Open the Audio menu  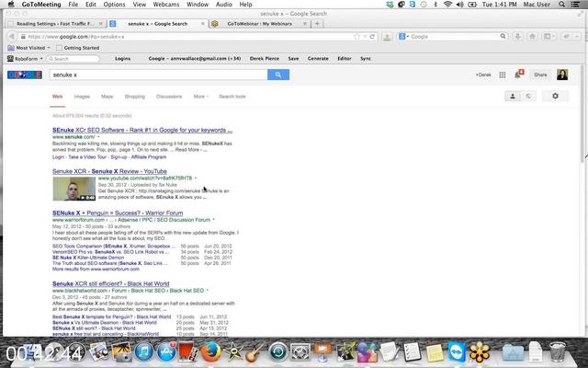(223, 4)
